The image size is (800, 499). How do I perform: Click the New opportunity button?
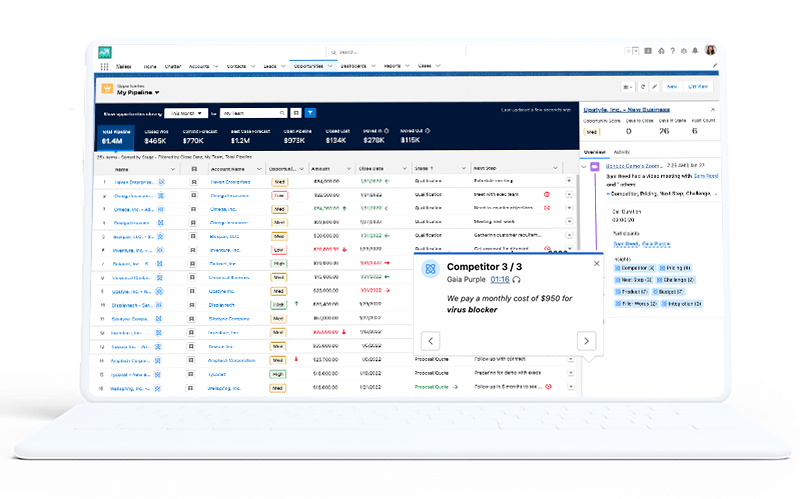[672, 87]
